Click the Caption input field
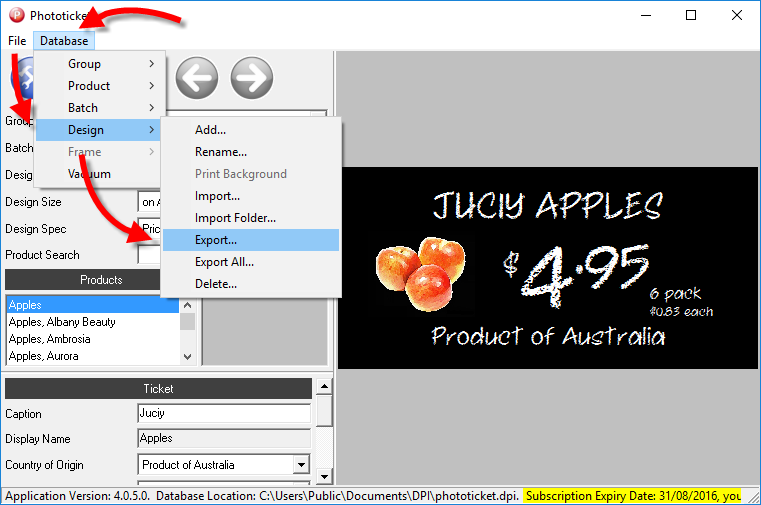Screen dimensions: 761x505 pyautogui.click(x=223, y=413)
